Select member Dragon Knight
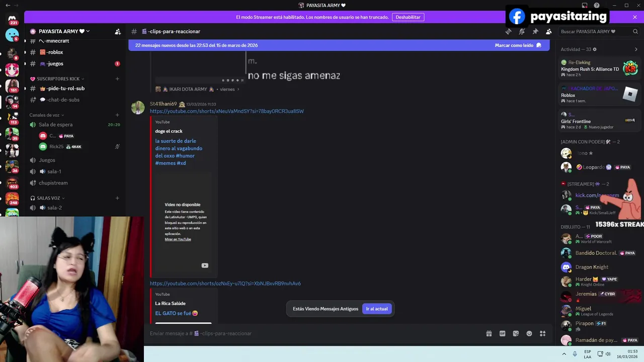The height and width of the screenshot is (362, 644). pos(599,267)
